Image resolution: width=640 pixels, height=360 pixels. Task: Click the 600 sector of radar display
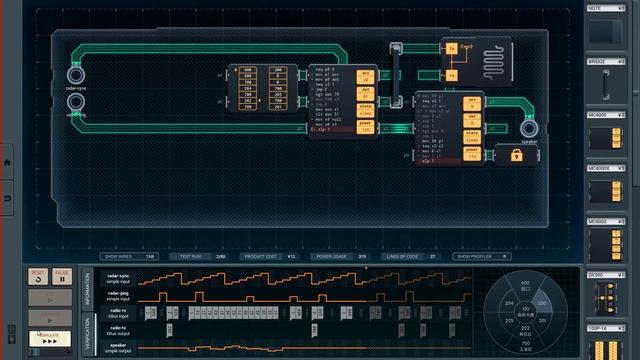click(x=525, y=285)
